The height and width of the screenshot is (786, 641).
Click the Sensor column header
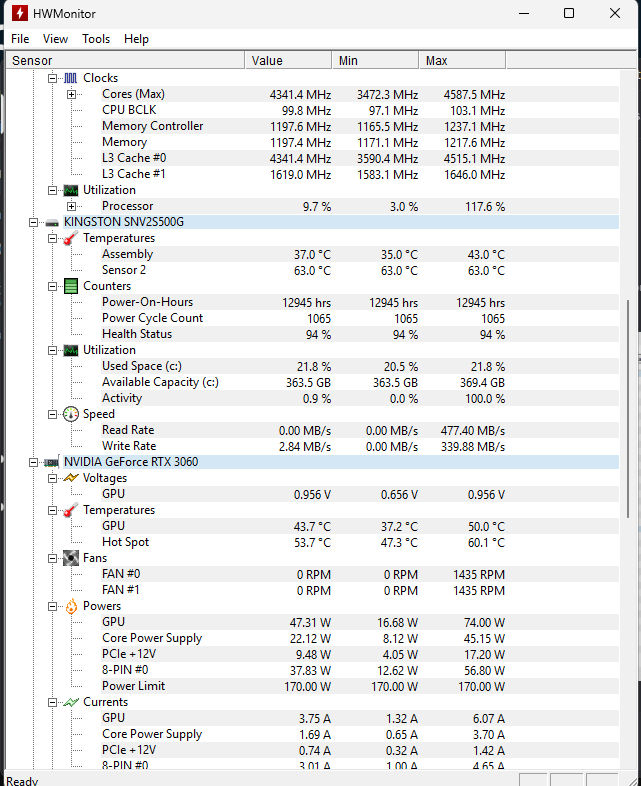coord(125,60)
